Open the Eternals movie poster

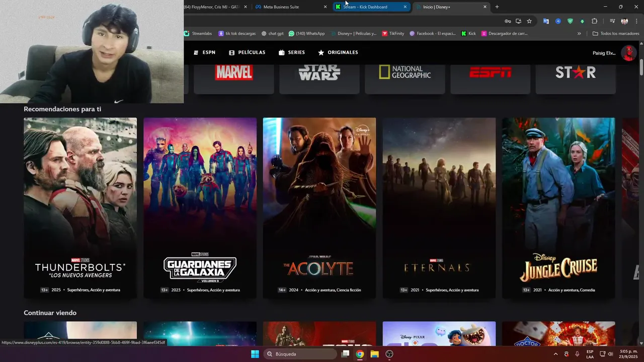pos(439,208)
